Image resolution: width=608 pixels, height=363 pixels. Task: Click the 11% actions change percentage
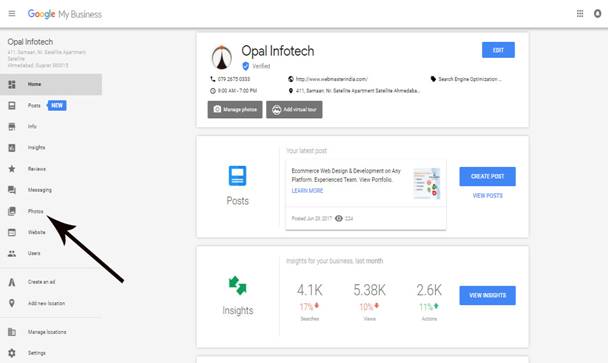tap(426, 307)
